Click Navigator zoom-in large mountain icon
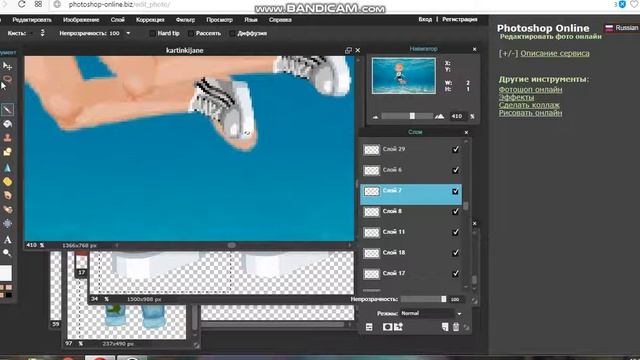 [439, 117]
